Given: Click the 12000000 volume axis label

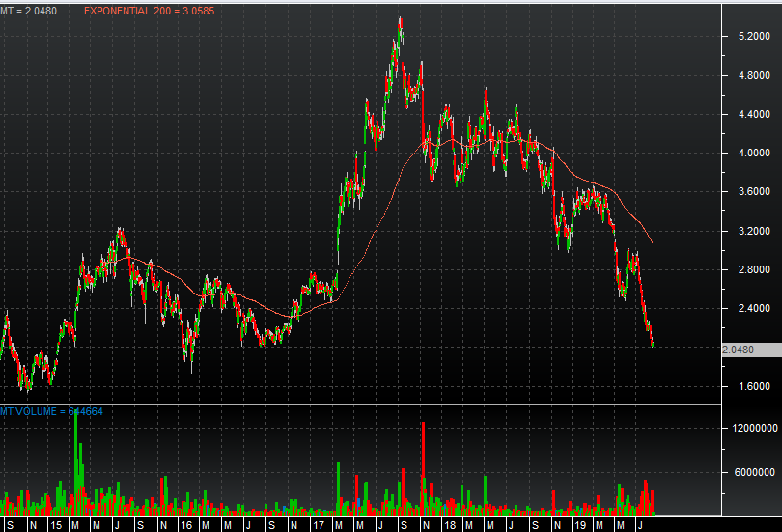Looking at the screenshot, I should [x=755, y=428].
